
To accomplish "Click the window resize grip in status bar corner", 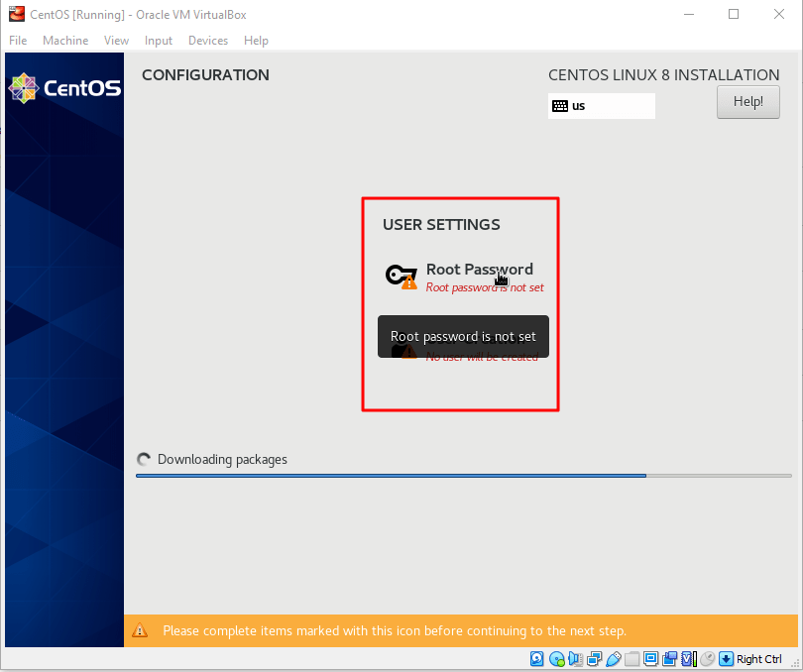I will coord(795,664).
